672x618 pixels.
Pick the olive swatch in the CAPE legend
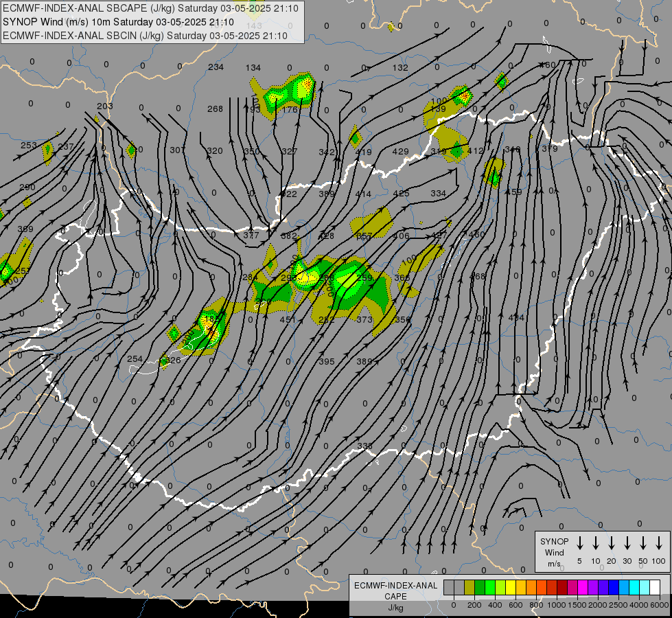470,587
